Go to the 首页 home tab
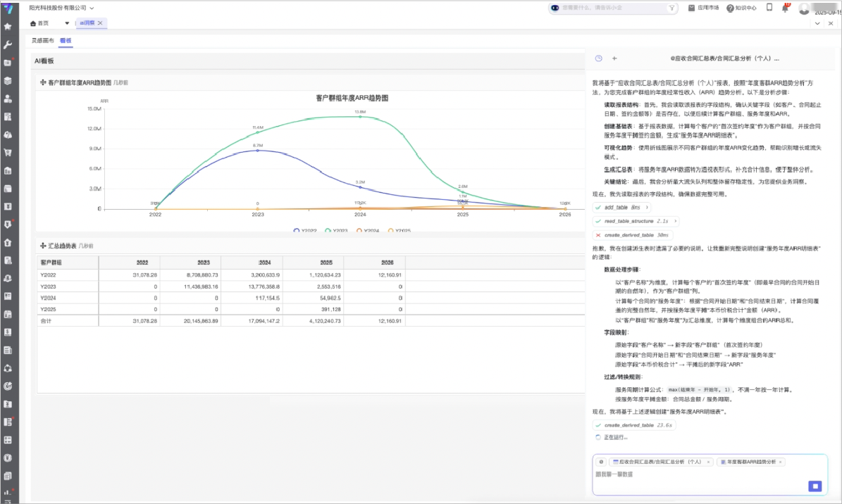The height and width of the screenshot is (504, 842). pyautogui.click(x=44, y=23)
